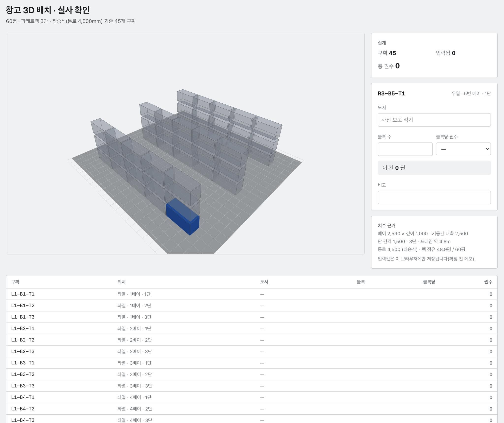The image size is (504, 423).
Task: Open the 블록당 권수 dropdown
Action: click(463, 149)
